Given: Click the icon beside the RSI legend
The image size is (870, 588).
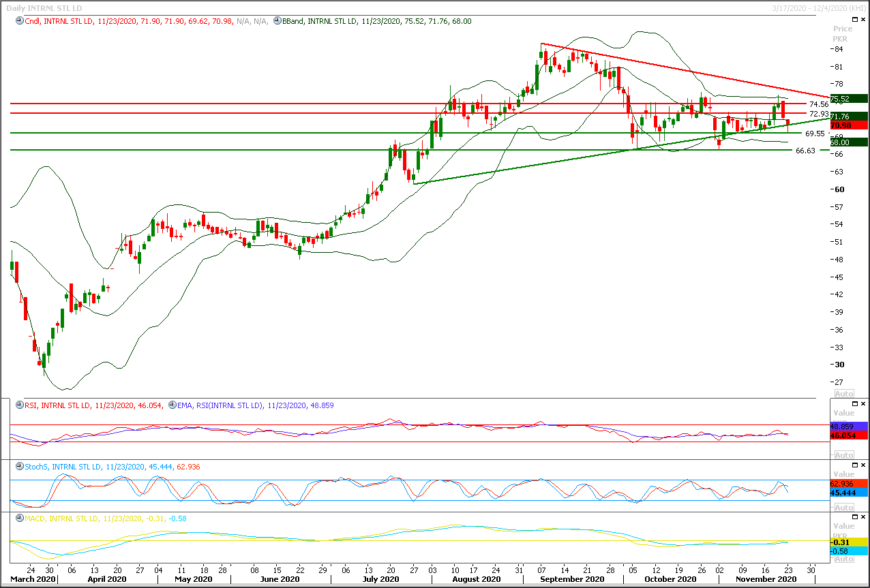Looking at the screenshot, I should pyautogui.click(x=18, y=405).
